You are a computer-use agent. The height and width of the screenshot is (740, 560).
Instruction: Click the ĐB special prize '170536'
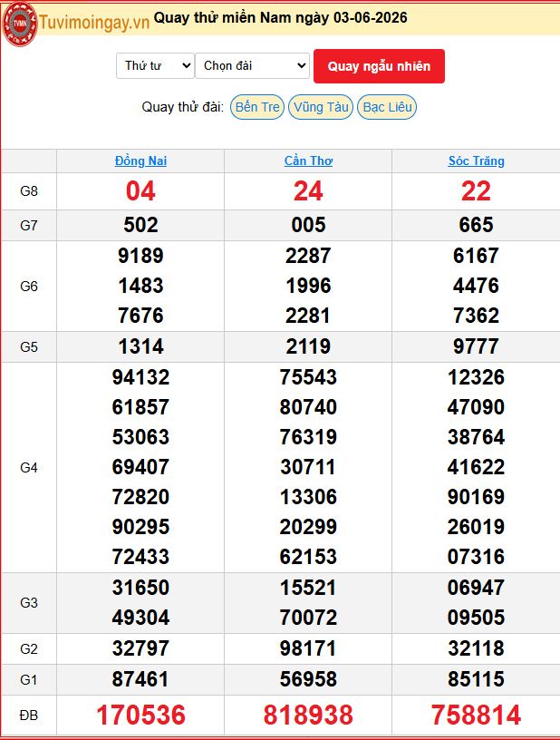(140, 715)
